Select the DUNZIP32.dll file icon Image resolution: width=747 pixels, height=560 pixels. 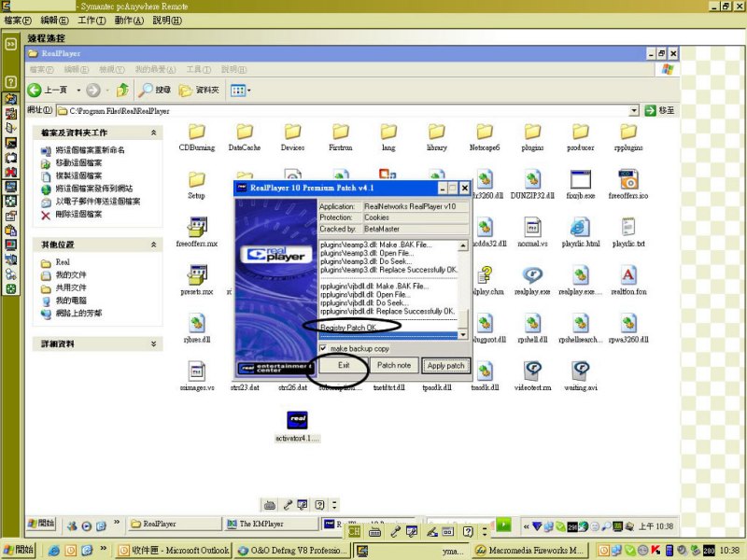click(x=532, y=179)
